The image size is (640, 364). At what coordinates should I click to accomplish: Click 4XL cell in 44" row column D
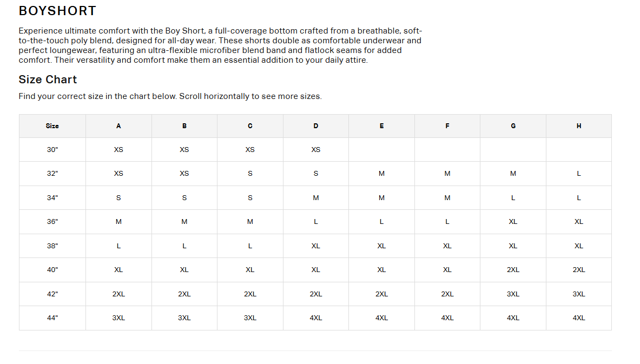(x=316, y=318)
